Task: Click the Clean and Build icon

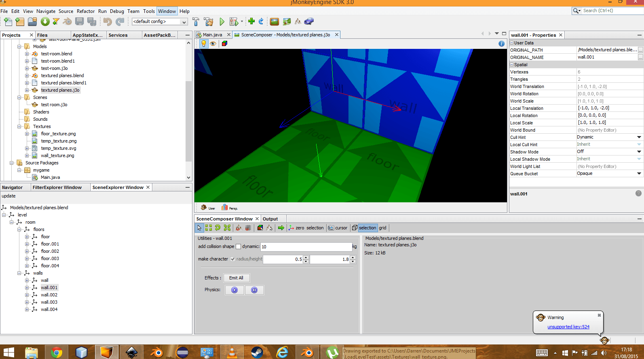Action: (x=208, y=21)
